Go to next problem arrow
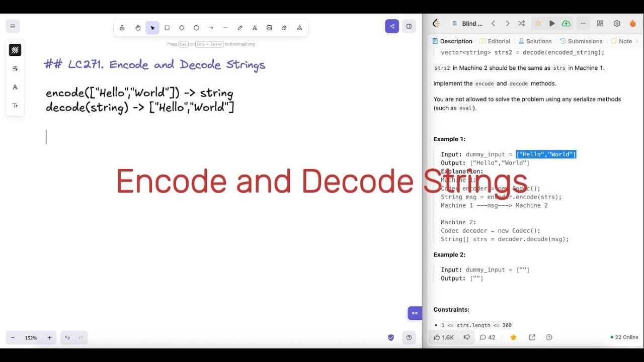The width and height of the screenshot is (644, 362). click(507, 23)
